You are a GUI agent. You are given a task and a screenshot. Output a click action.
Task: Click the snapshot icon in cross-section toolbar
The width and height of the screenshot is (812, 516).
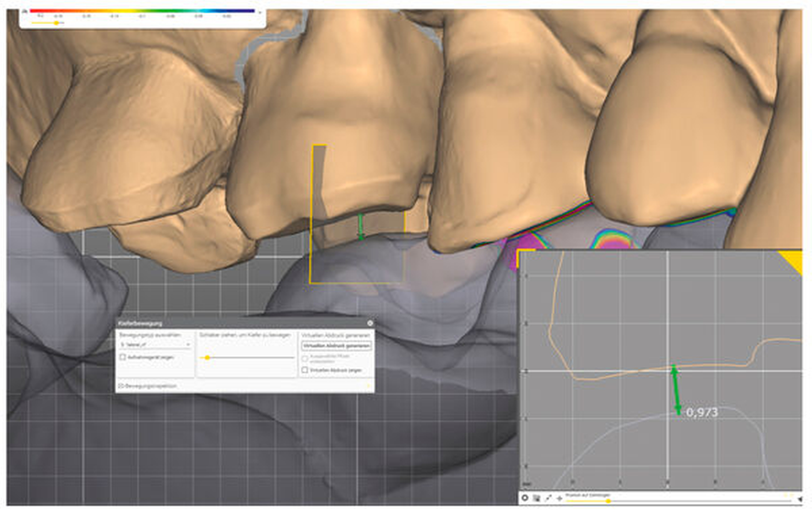(536, 498)
